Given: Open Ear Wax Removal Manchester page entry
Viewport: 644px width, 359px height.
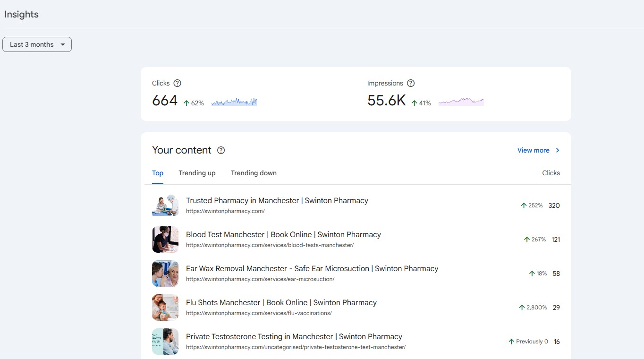Looking at the screenshot, I should 312,269.
